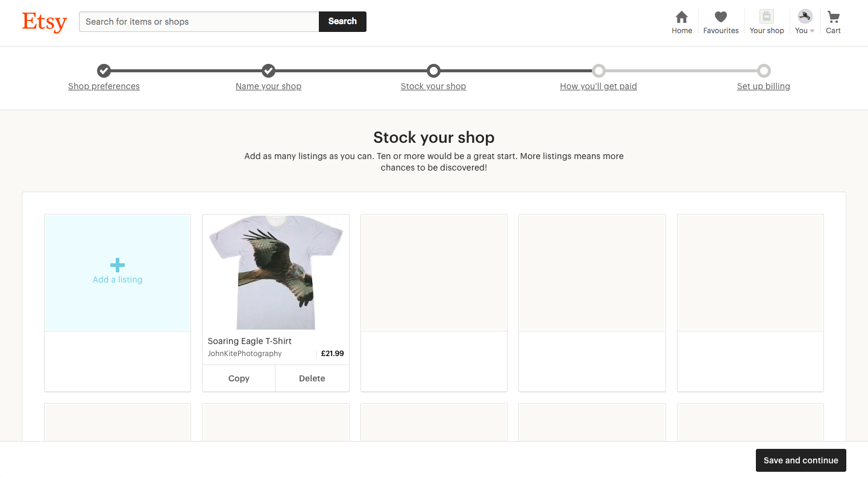Open the You account dropdown
This screenshot has width=868, height=479.
click(x=804, y=30)
